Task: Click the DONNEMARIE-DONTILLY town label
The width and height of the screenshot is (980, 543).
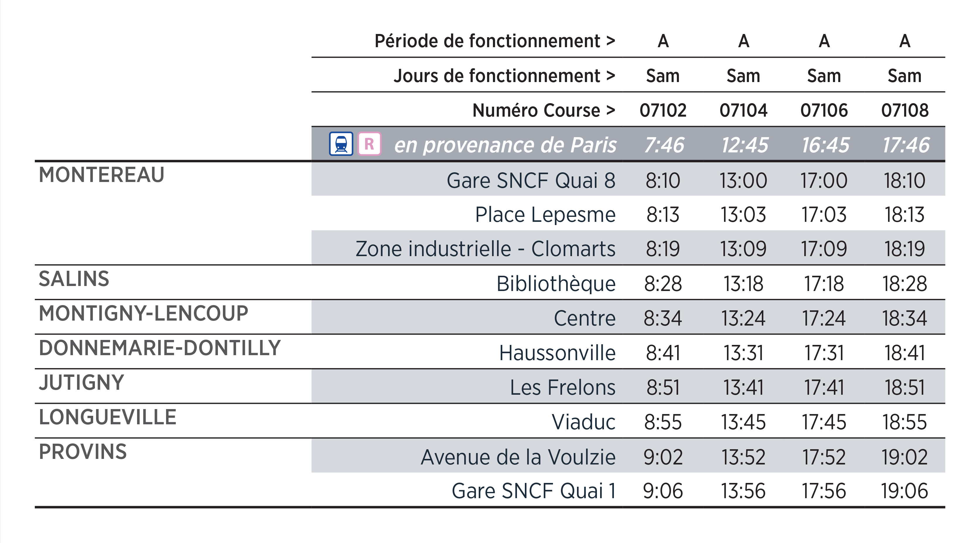Action: (x=160, y=348)
